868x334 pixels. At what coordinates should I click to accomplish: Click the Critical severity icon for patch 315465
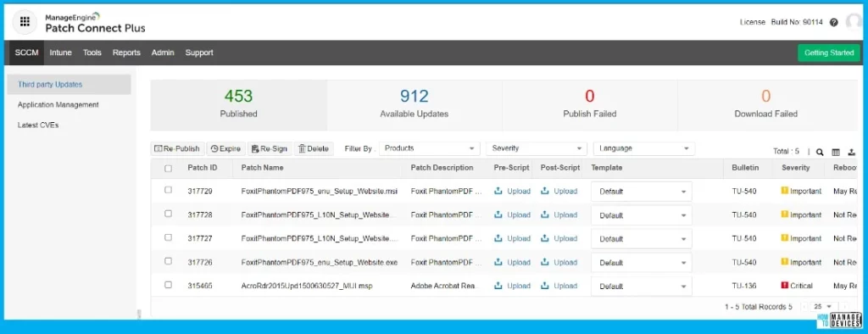(784, 286)
